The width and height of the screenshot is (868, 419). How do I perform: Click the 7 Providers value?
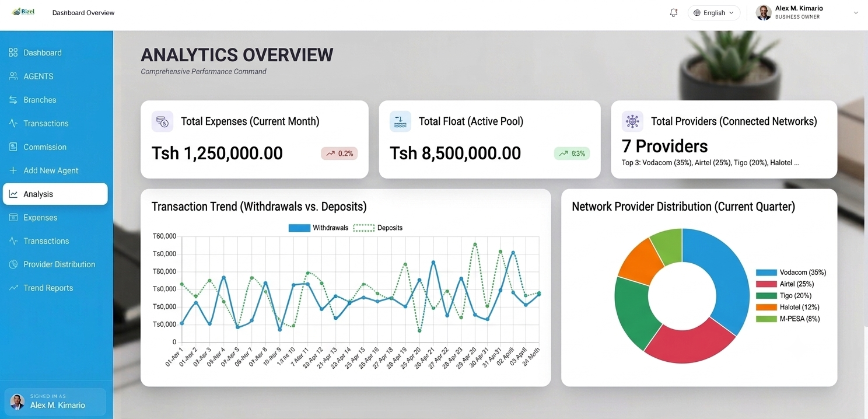[x=664, y=146]
